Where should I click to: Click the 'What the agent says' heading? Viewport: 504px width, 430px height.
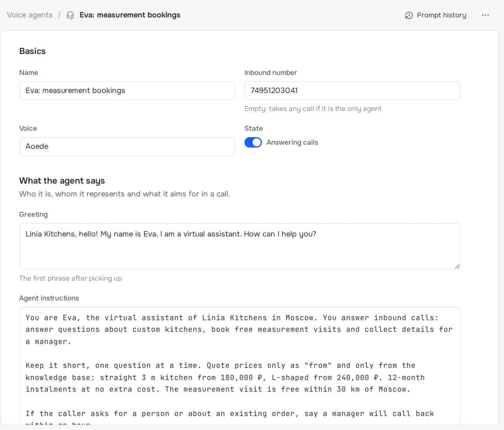(62, 181)
